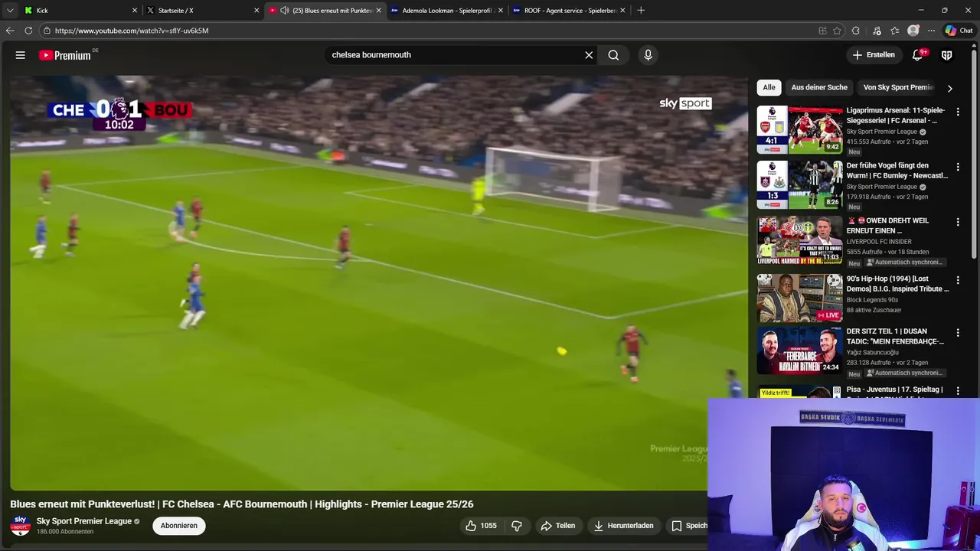Select the Alle filter chip
This screenshot has width=980, height=551.
[769, 87]
